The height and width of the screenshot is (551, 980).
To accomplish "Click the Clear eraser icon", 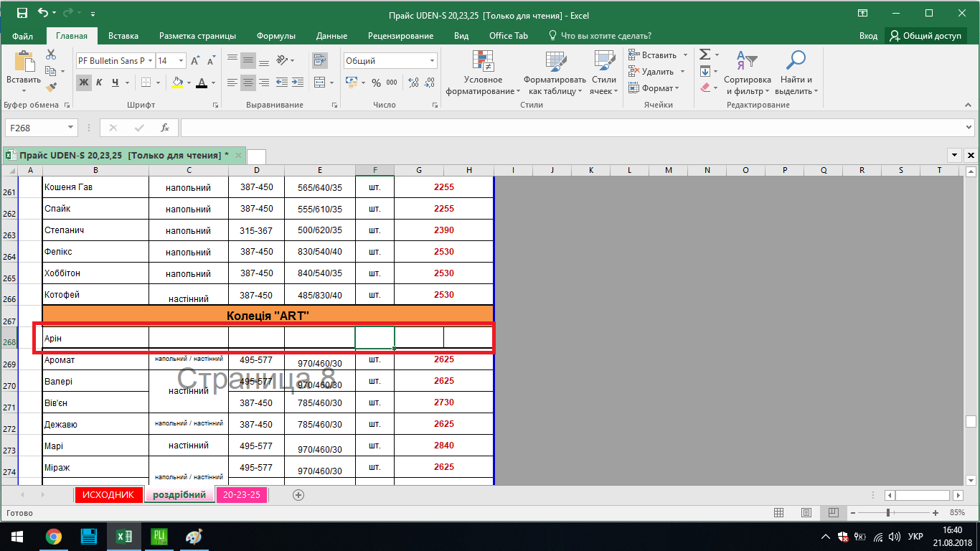I will pos(705,88).
